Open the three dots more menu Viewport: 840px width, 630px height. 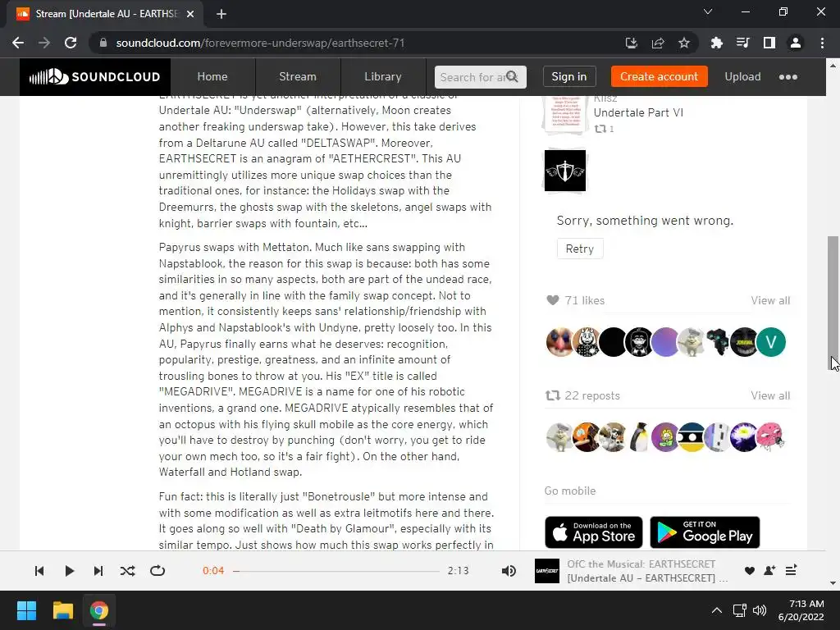[788, 77]
